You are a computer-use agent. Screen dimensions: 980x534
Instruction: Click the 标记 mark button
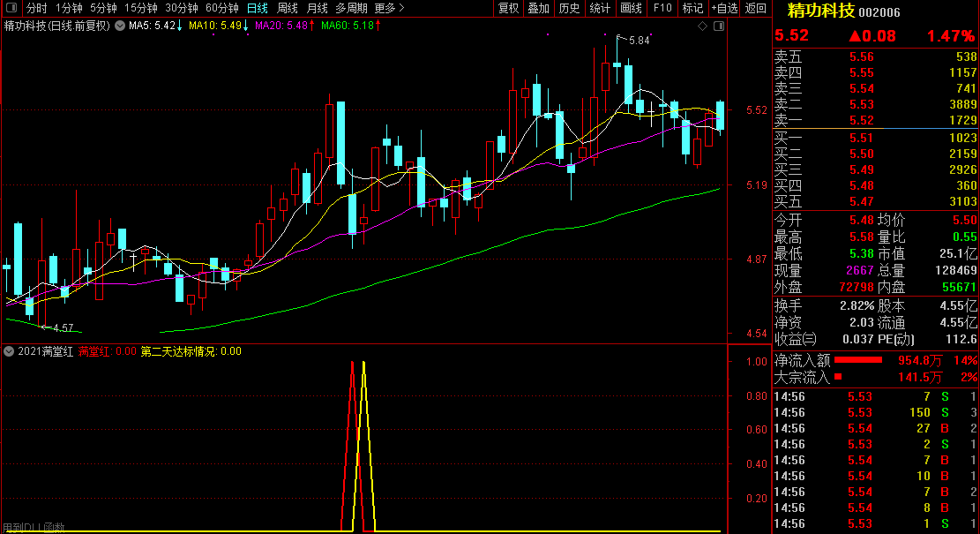click(692, 8)
